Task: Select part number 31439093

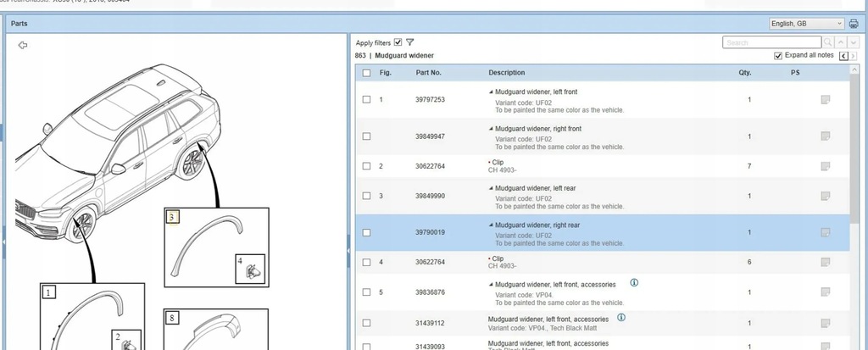Action: [x=430, y=347]
